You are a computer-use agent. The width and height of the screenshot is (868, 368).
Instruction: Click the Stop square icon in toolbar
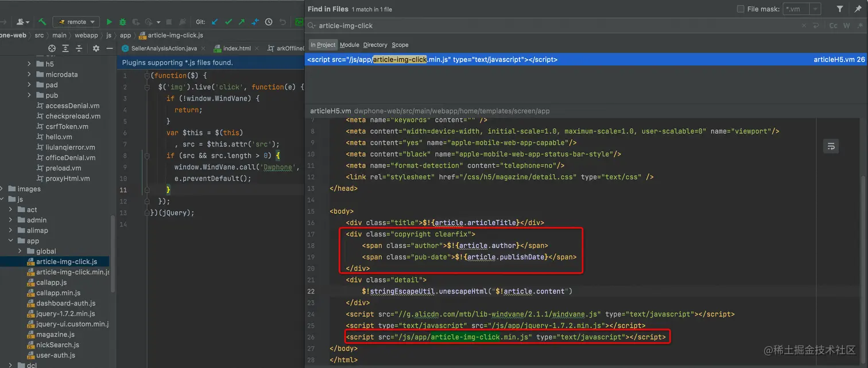169,22
